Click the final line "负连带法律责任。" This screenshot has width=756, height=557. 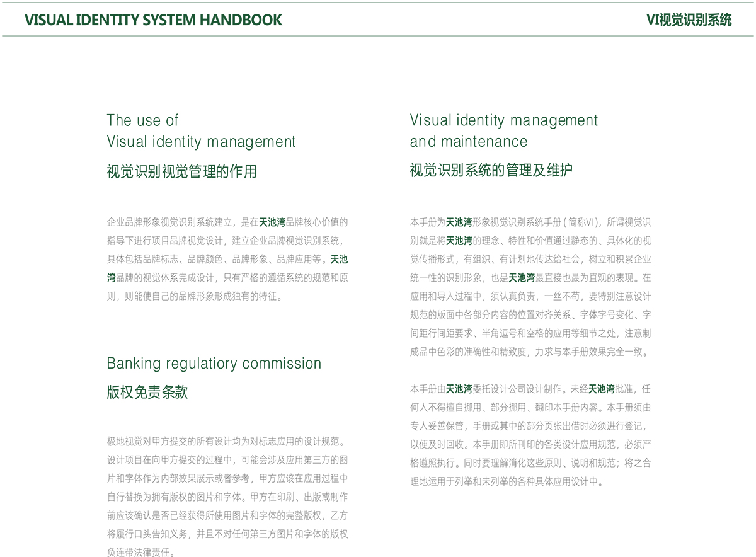(141, 553)
